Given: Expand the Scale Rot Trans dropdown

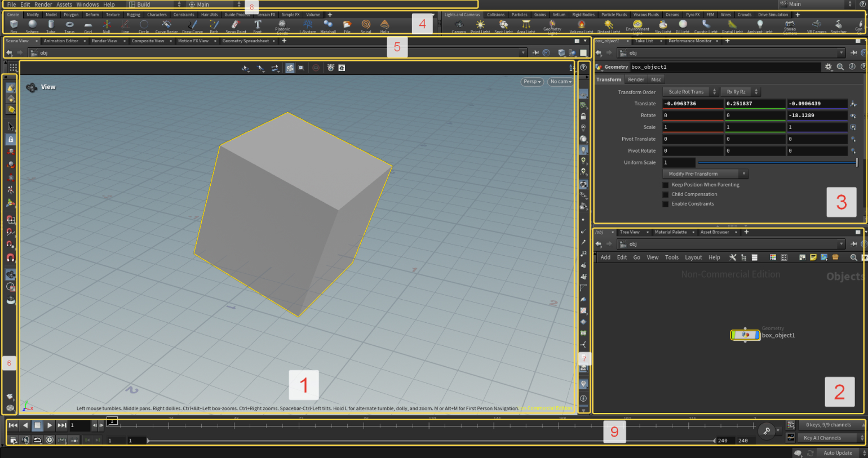Looking at the screenshot, I should (690, 92).
